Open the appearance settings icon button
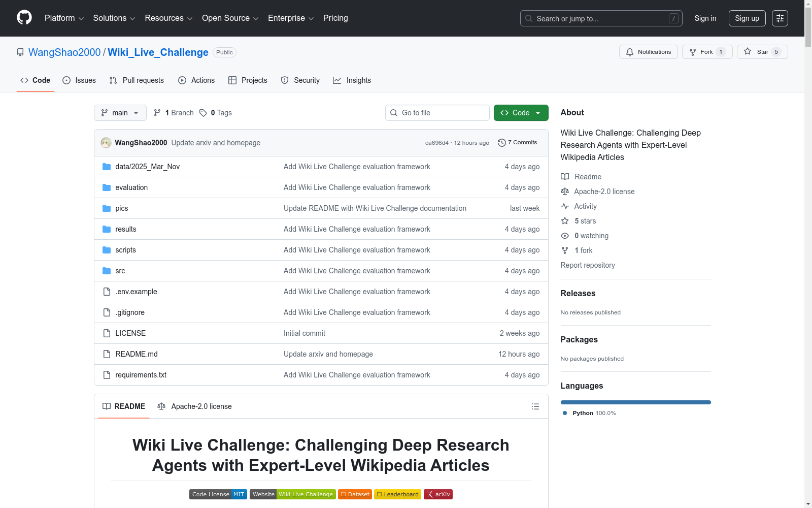Image resolution: width=812 pixels, height=508 pixels. (x=780, y=18)
